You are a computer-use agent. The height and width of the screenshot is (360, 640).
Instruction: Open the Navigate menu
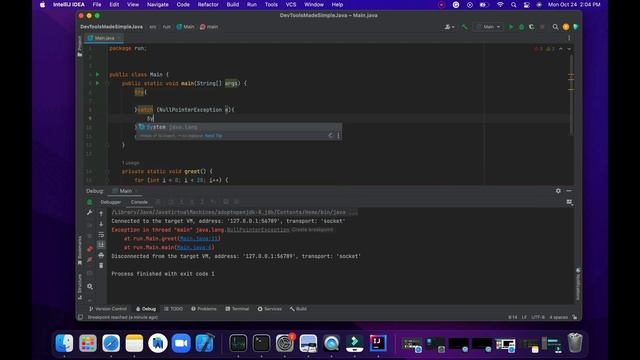point(158,4)
